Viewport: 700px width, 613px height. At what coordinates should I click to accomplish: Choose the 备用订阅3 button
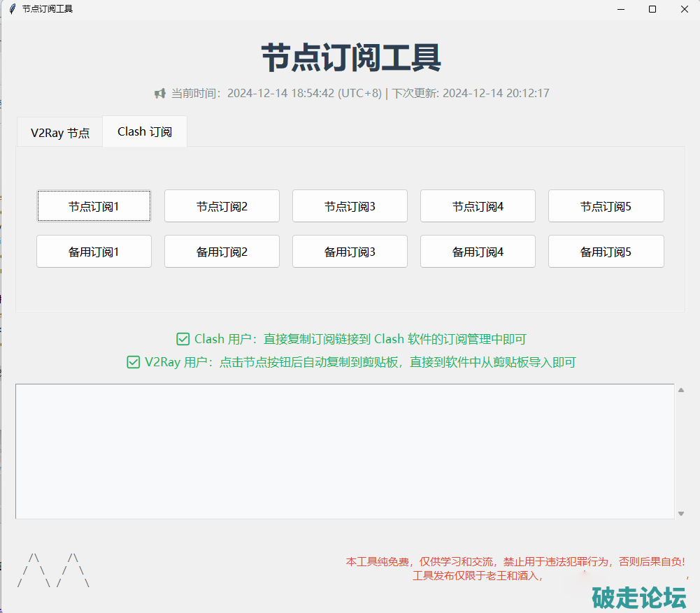click(350, 252)
